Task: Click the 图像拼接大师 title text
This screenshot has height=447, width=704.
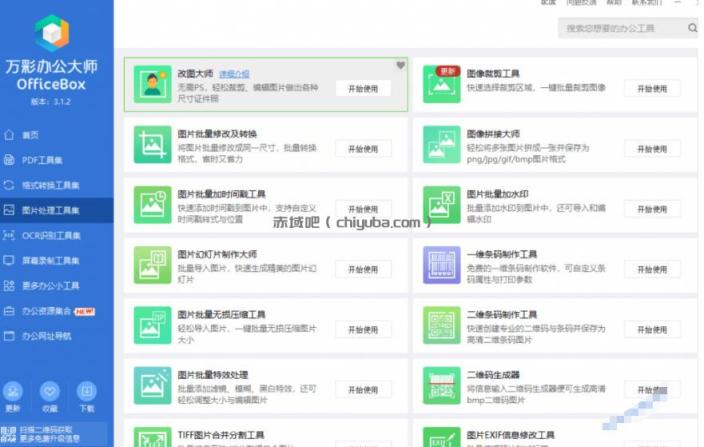Action: click(493, 134)
